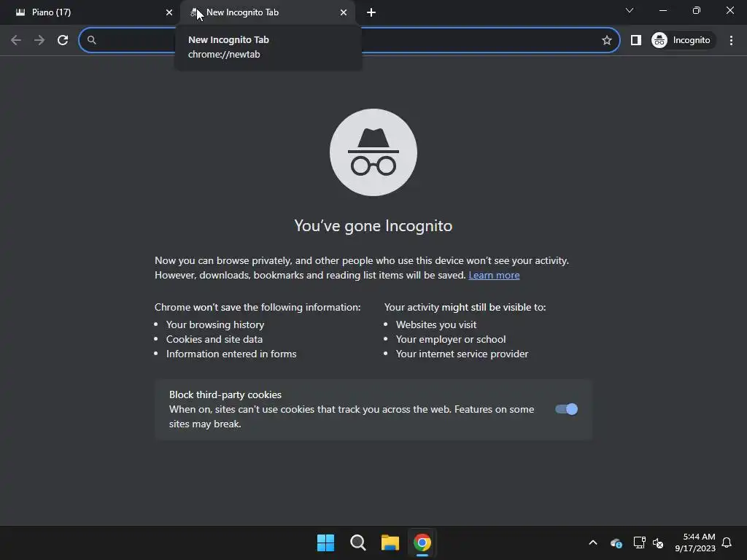The width and height of the screenshot is (747, 560).
Task: Open the Windows Start menu
Action: (326, 542)
